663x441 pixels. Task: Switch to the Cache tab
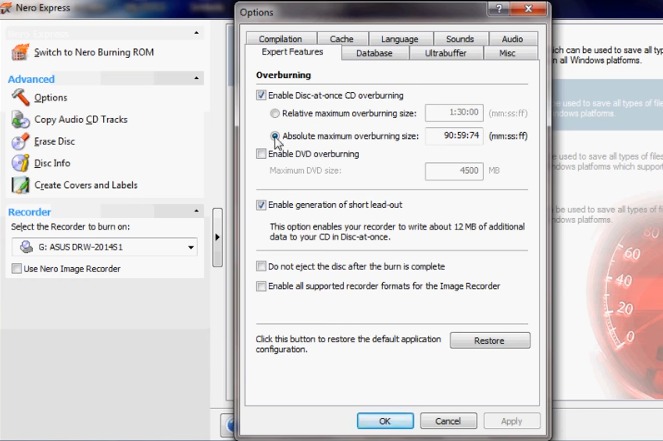click(x=342, y=39)
